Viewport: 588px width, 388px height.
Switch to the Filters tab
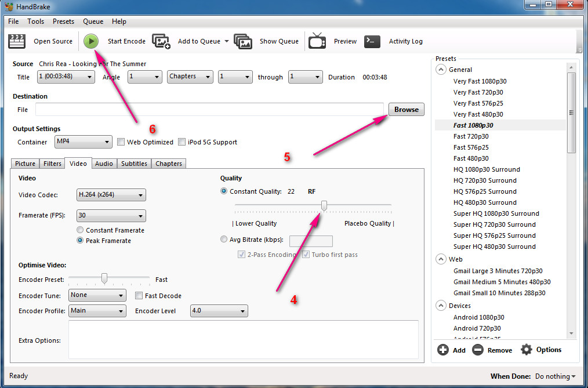52,164
